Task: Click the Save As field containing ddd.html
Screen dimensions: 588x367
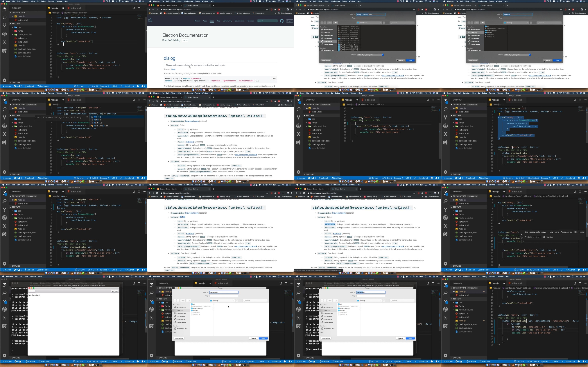Action: click(518, 14)
